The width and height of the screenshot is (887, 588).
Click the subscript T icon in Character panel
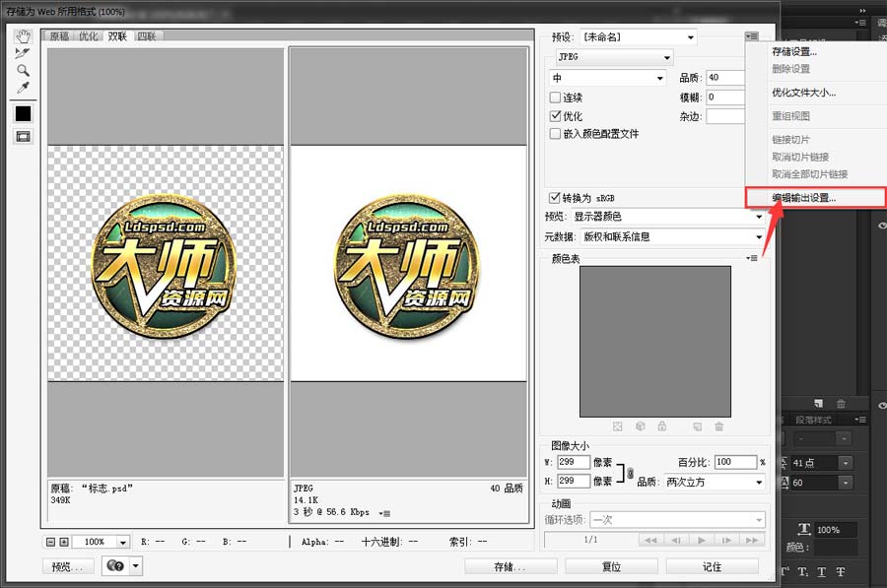click(x=803, y=572)
